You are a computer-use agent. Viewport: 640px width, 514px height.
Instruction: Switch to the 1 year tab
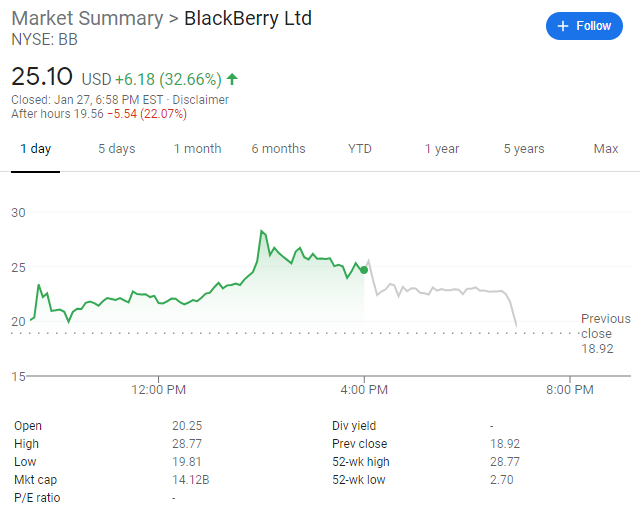coord(442,149)
